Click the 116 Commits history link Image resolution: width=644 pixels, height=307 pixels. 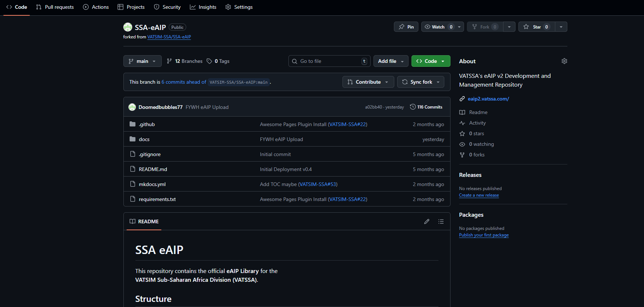point(426,107)
